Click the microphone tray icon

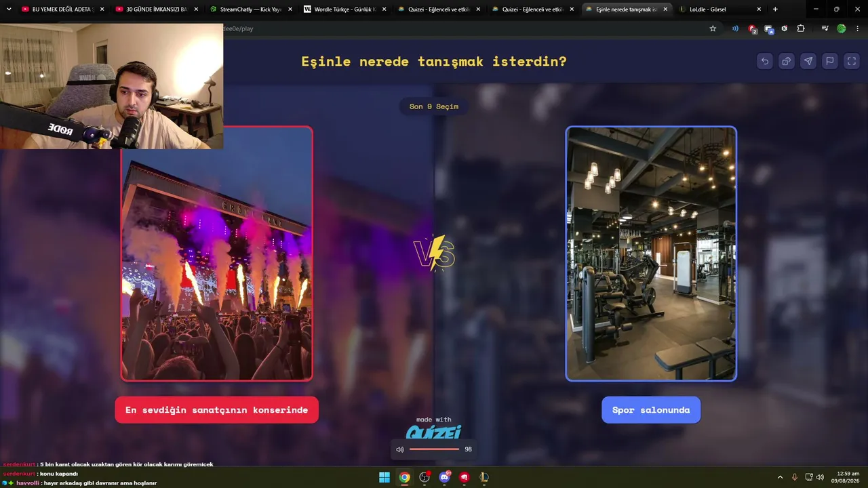click(795, 477)
